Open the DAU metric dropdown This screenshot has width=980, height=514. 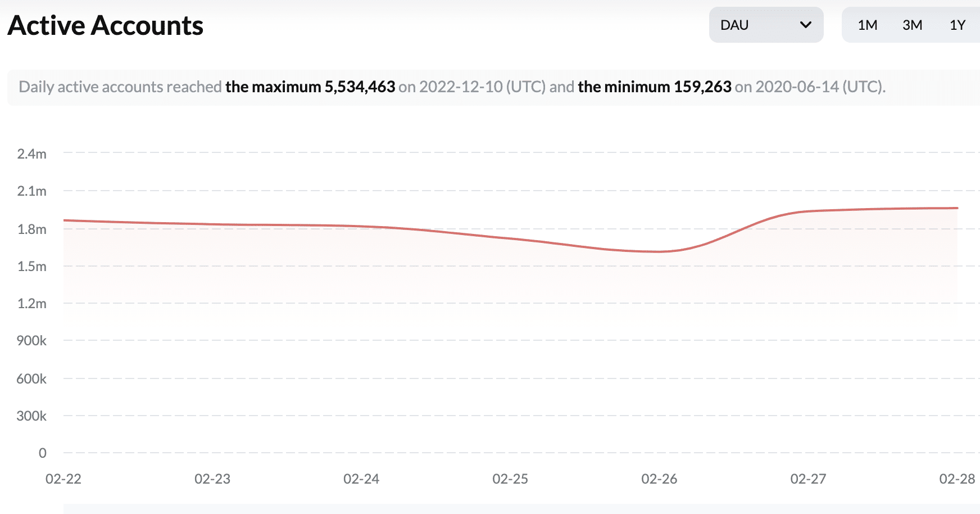(x=766, y=25)
